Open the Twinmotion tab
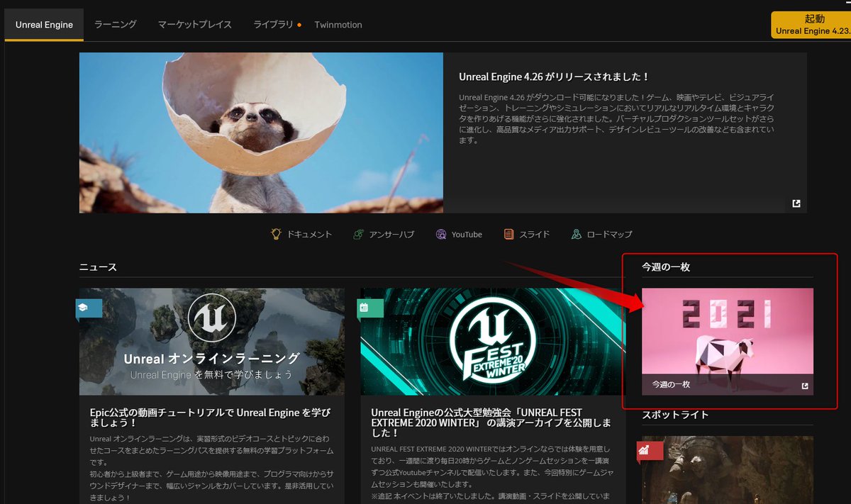The height and width of the screenshot is (504, 851). tap(338, 25)
